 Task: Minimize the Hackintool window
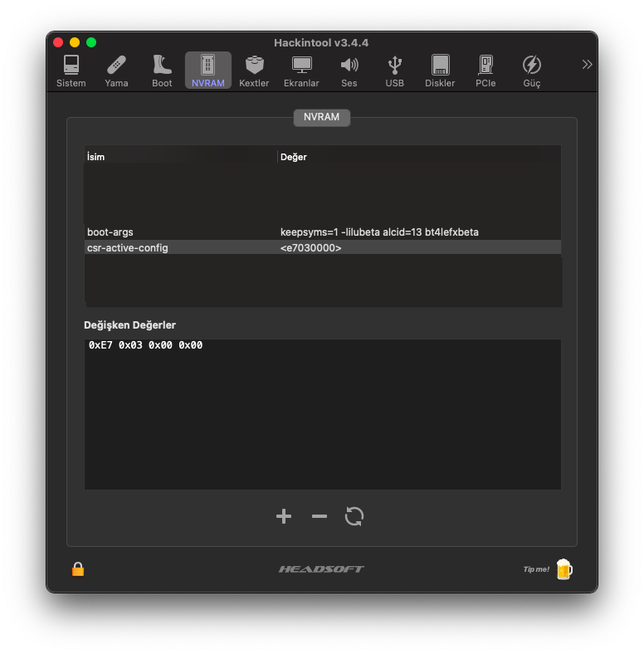(x=75, y=42)
